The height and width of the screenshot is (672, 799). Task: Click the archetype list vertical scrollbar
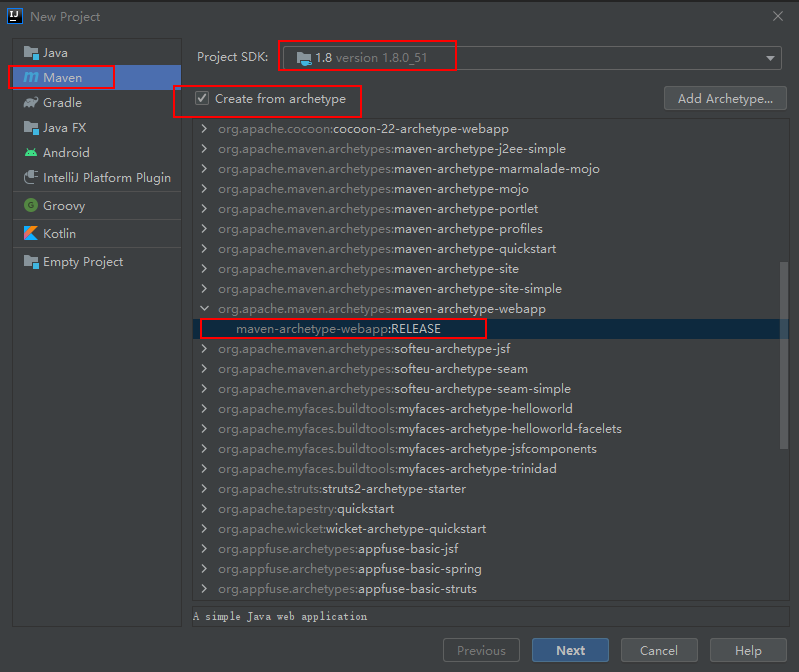tap(784, 356)
